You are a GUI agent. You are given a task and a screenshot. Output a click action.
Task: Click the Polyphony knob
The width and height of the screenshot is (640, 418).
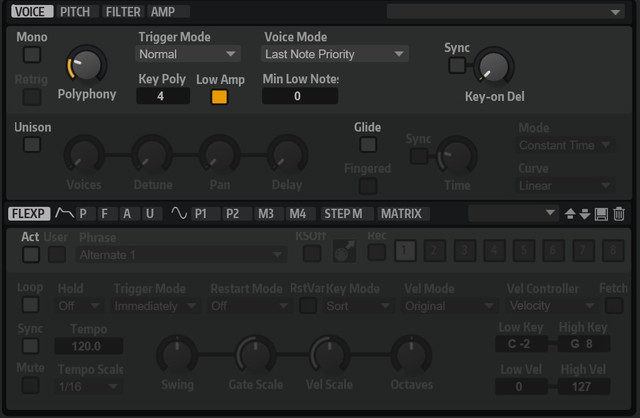click(86, 66)
